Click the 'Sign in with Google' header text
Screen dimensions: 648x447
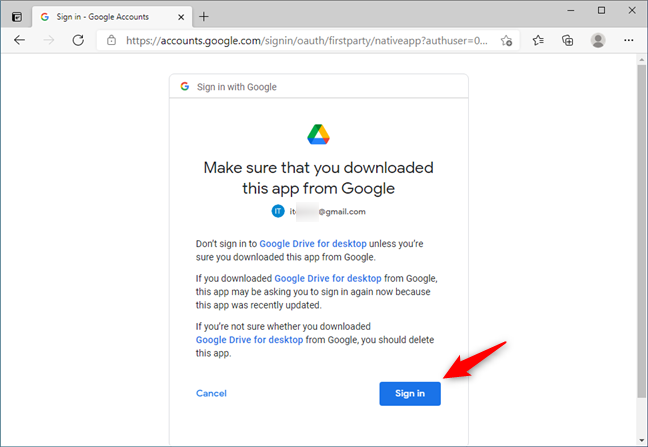click(x=237, y=87)
